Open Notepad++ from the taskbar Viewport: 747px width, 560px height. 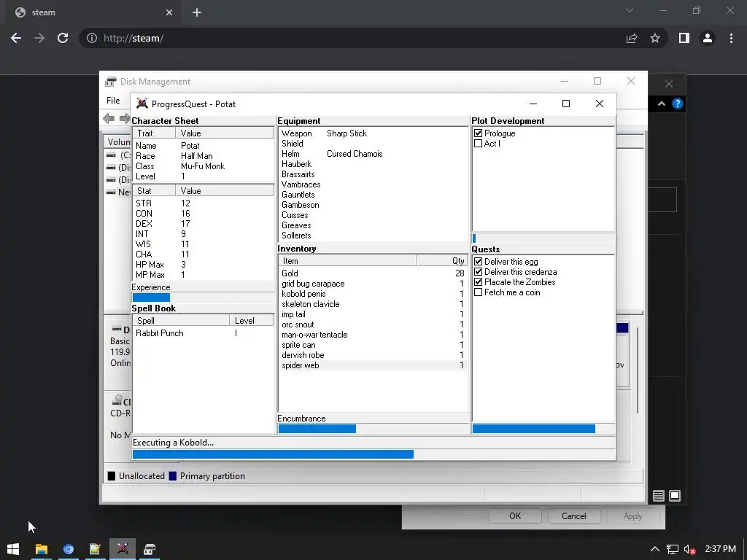point(95,549)
